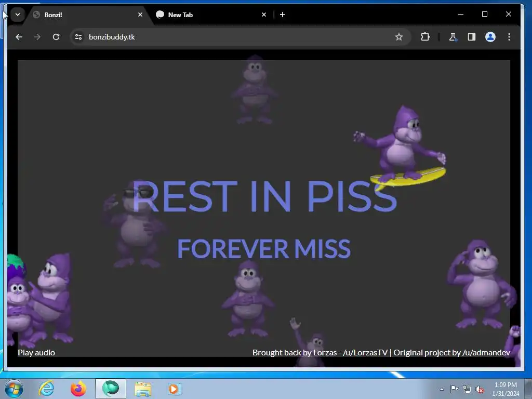Open the network status tray icon
This screenshot has width=532, height=399.
467,389
